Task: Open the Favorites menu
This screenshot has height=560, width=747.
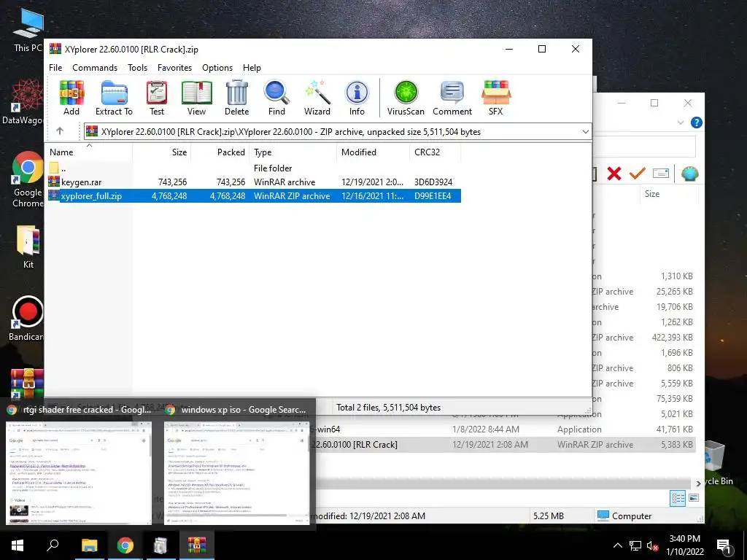Action: [x=174, y=68]
